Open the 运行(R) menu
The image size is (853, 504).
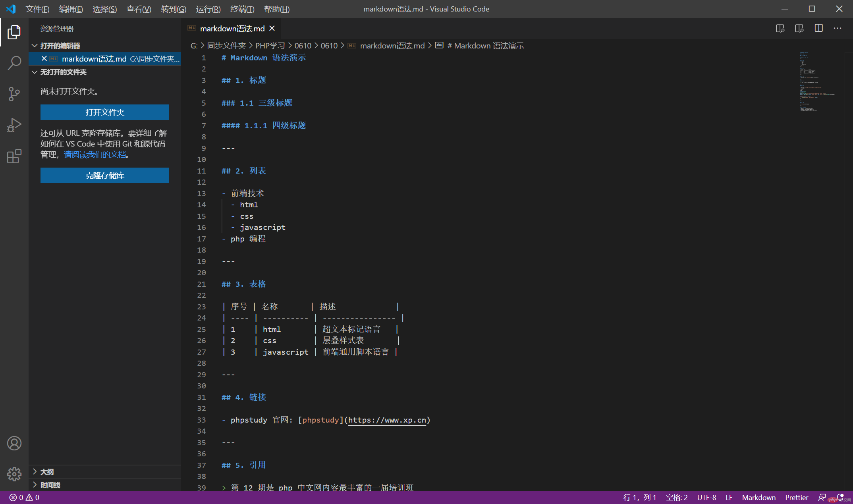pyautogui.click(x=208, y=9)
